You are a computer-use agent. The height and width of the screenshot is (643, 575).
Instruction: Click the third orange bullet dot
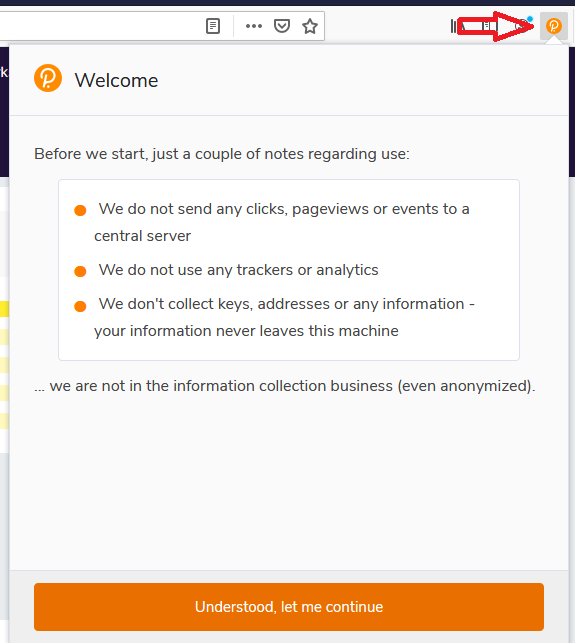(x=80, y=306)
